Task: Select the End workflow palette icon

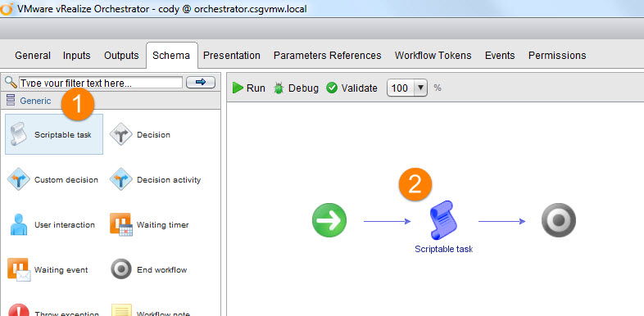Action: click(120, 269)
